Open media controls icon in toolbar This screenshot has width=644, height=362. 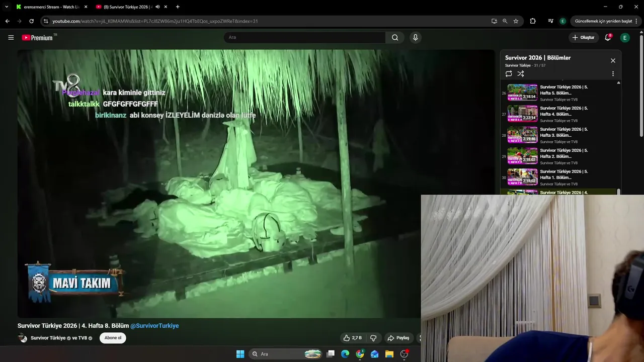point(550,21)
